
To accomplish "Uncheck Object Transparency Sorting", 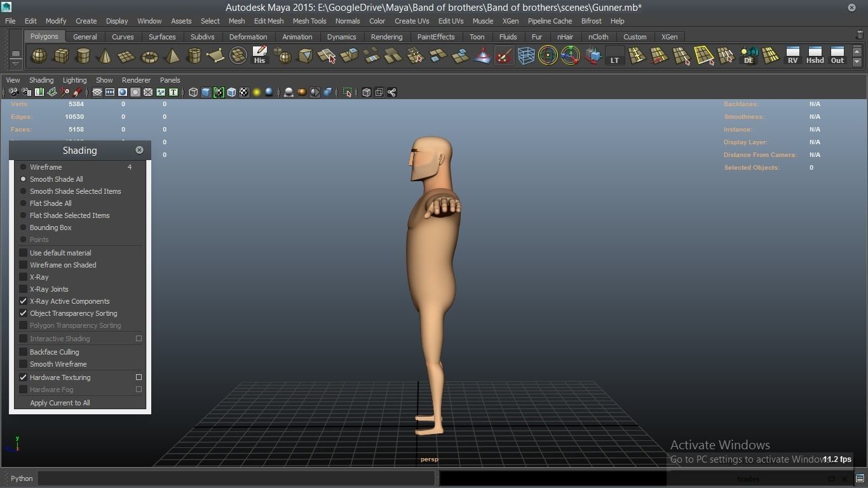I will [24, 313].
